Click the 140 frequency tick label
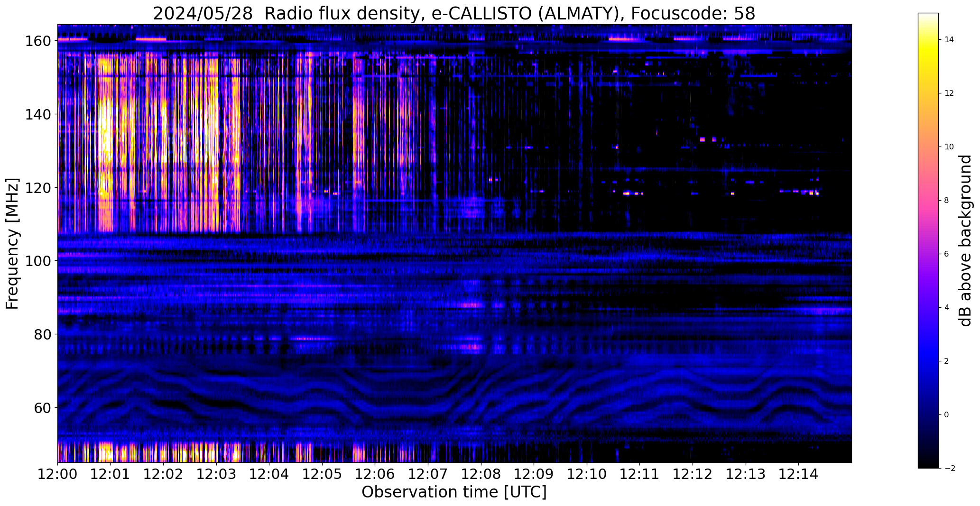This screenshot has height=506, width=980. pyautogui.click(x=38, y=114)
